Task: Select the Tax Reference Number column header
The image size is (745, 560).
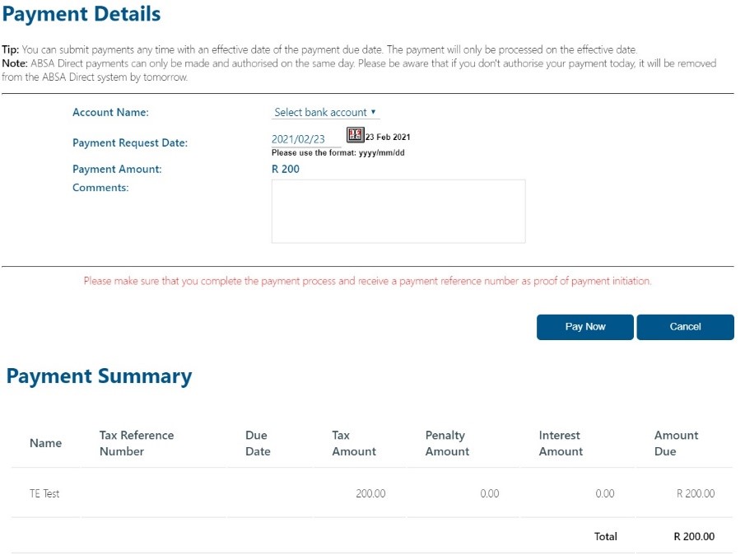Action: [137, 443]
